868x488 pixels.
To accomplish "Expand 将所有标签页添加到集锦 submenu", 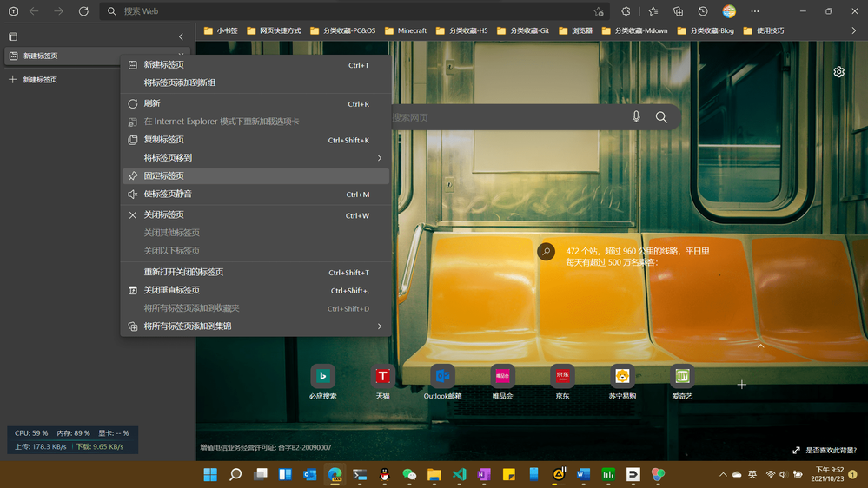I will point(255,326).
